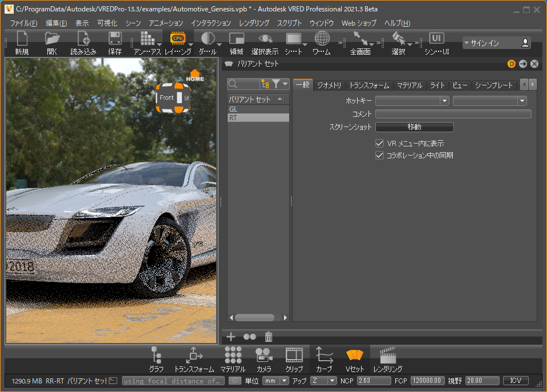Open the first ホットキー dropdown
The width and height of the screenshot is (547, 392).
pyautogui.click(x=412, y=101)
